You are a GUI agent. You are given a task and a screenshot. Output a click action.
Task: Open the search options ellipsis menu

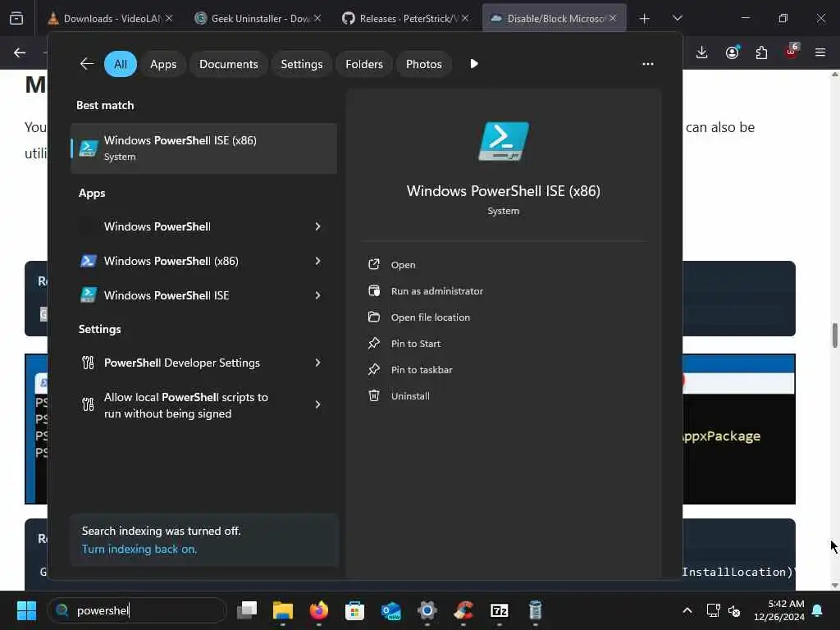point(648,64)
